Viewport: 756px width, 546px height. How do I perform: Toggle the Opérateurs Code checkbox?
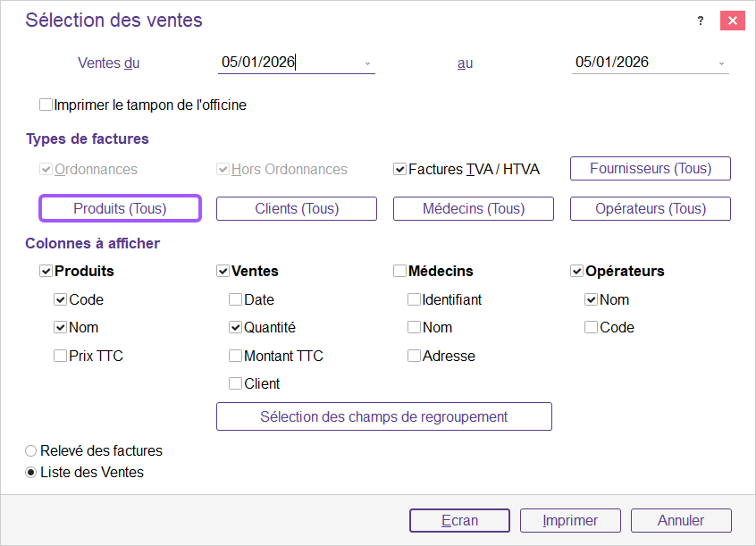592,328
